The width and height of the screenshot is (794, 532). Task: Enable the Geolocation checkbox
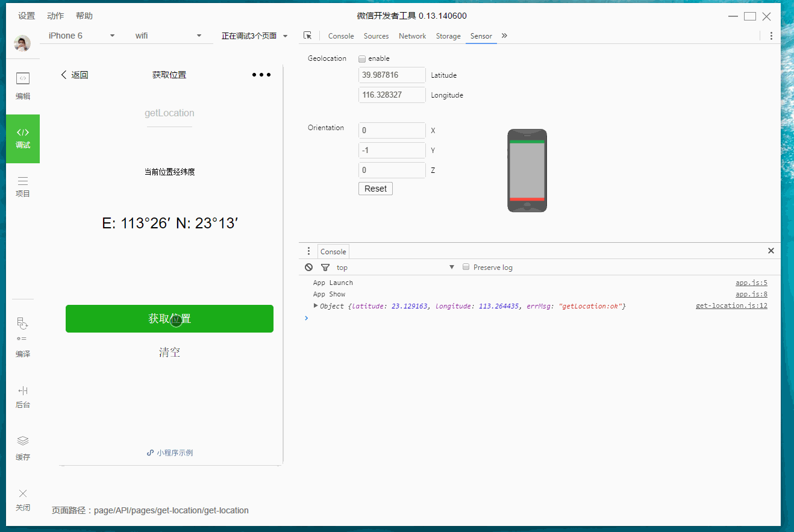pyautogui.click(x=362, y=59)
